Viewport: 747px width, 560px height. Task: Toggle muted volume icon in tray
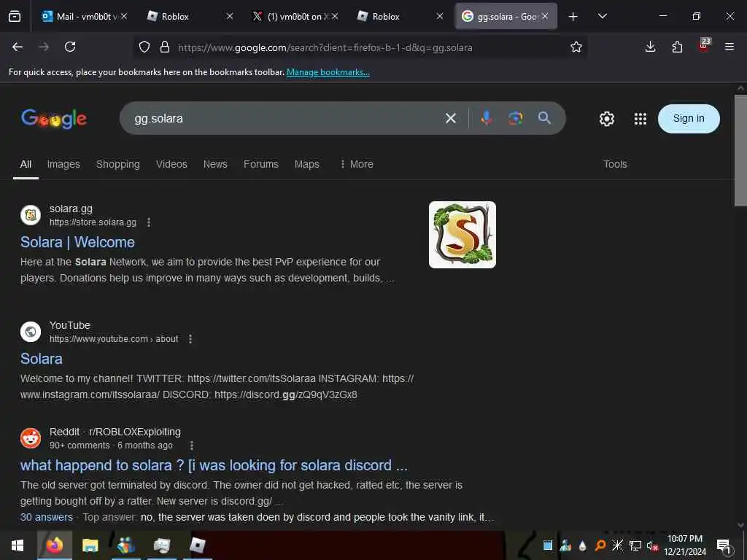pyautogui.click(x=652, y=546)
